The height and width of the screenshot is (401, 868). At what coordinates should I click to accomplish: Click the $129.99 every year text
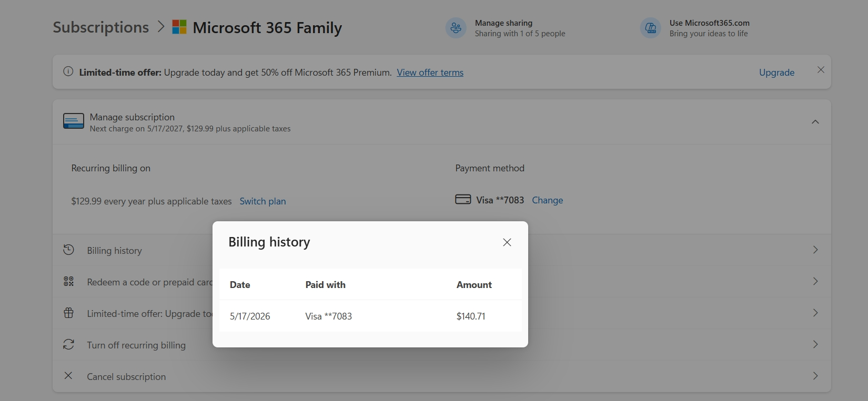coord(152,201)
